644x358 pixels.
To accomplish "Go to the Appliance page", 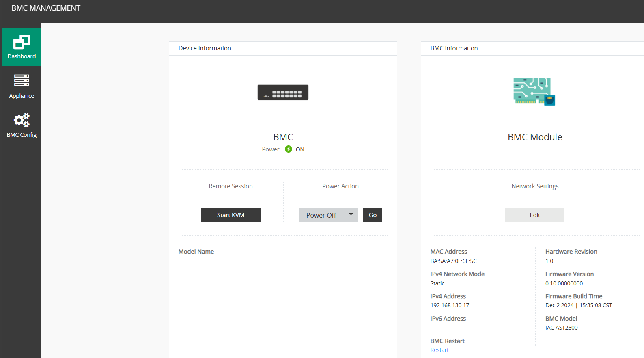I will point(22,86).
